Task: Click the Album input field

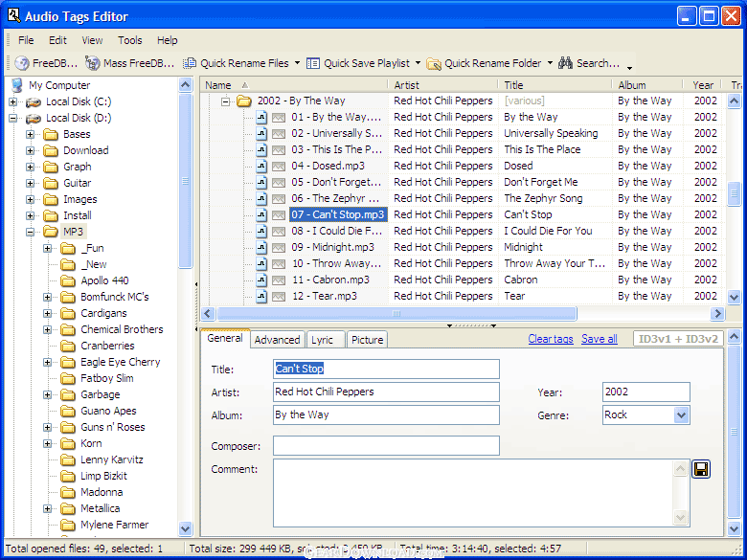Action: click(386, 414)
